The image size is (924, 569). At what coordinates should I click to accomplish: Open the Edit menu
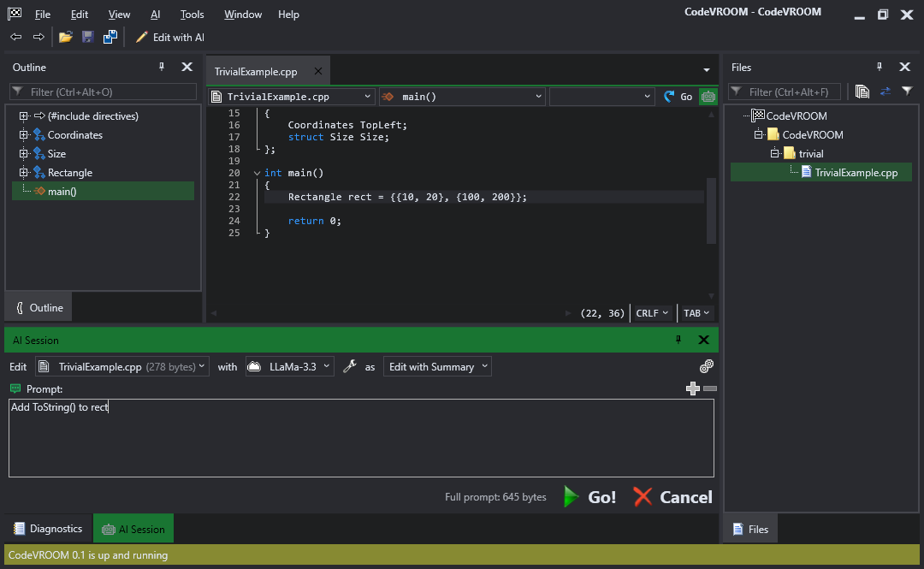[x=79, y=15]
